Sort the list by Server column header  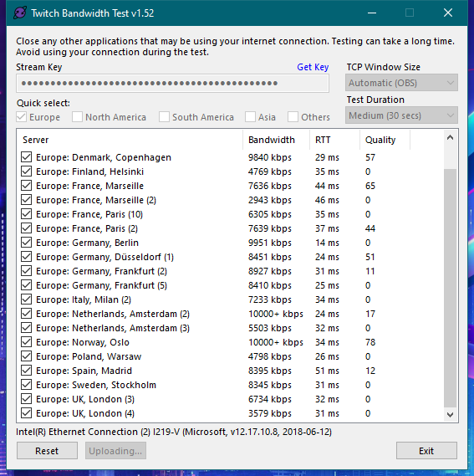point(130,140)
